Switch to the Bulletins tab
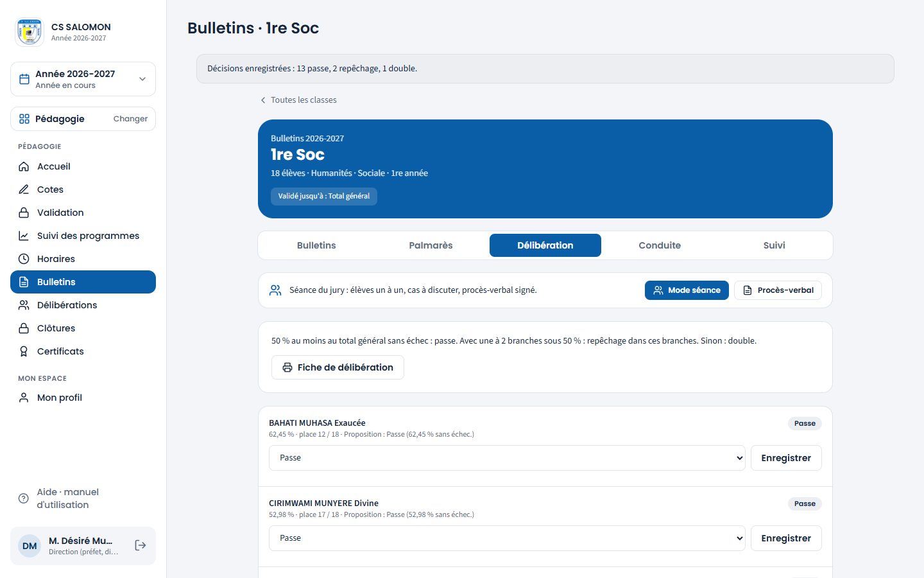Image resolution: width=924 pixels, height=578 pixels. (316, 245)
